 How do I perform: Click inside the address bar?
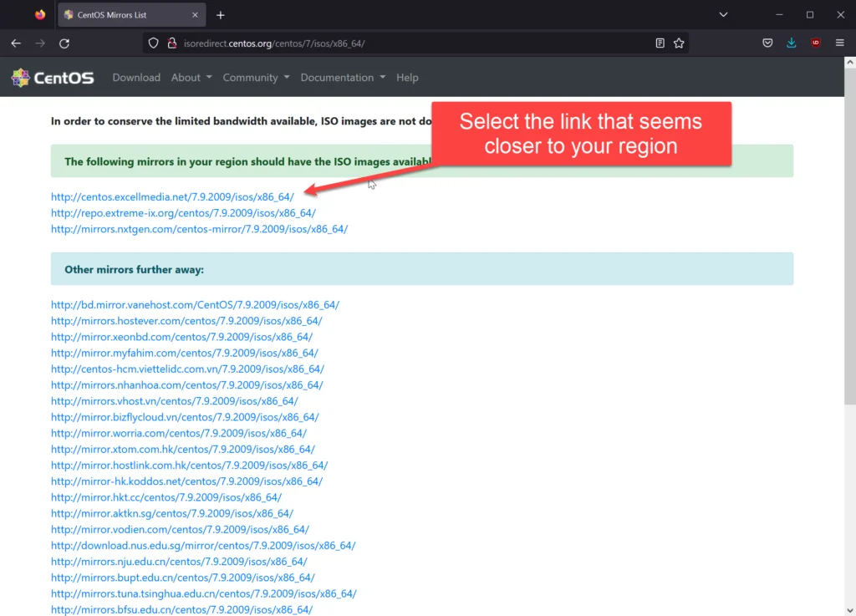tap(376, 43)
